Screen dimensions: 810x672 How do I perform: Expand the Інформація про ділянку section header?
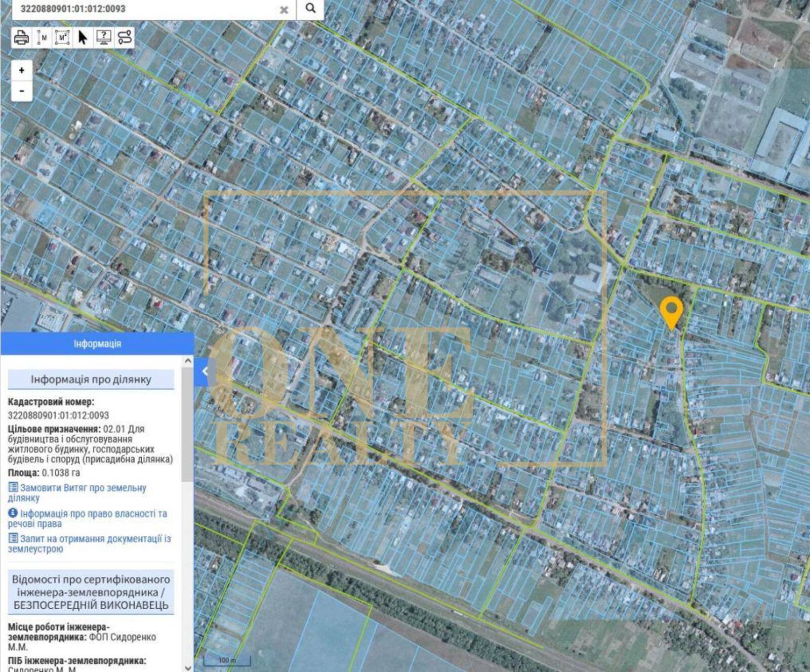[x=91, y=380]
